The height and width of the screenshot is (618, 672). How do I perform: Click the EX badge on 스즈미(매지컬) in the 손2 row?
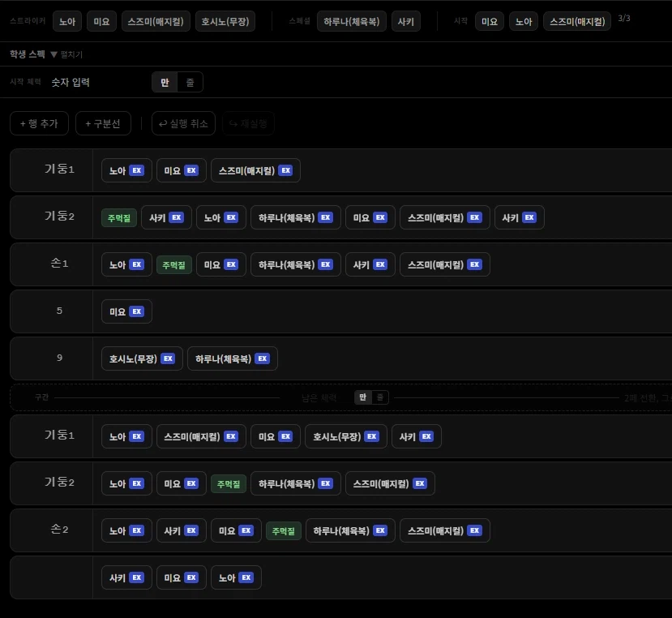click(x=474, y=530)
